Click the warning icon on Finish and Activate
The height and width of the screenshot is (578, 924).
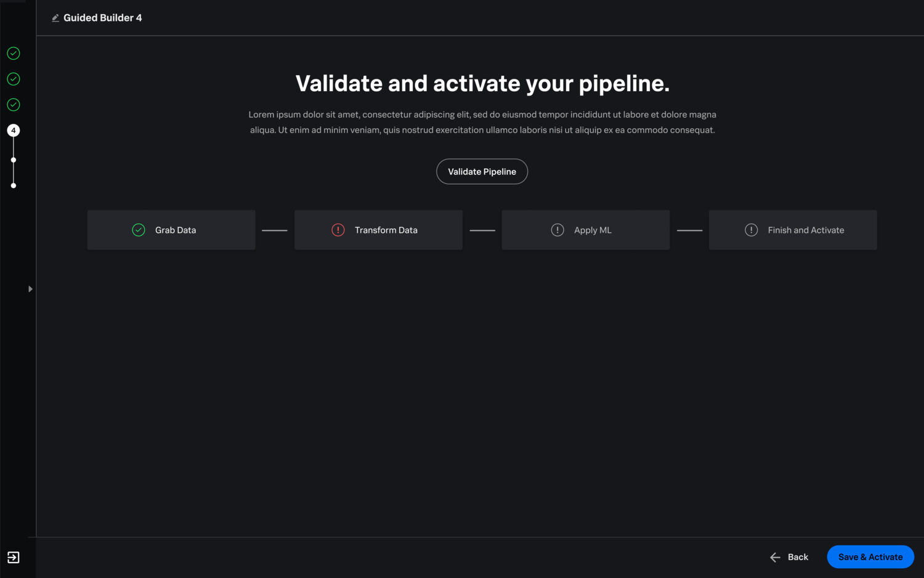pyautogui.click(x=752, y=230)
